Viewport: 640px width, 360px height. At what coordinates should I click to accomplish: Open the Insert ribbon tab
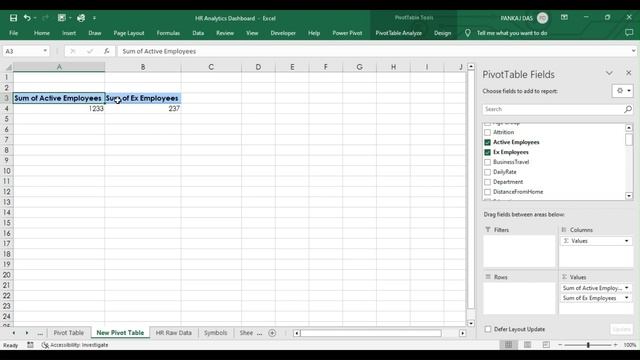69,33
